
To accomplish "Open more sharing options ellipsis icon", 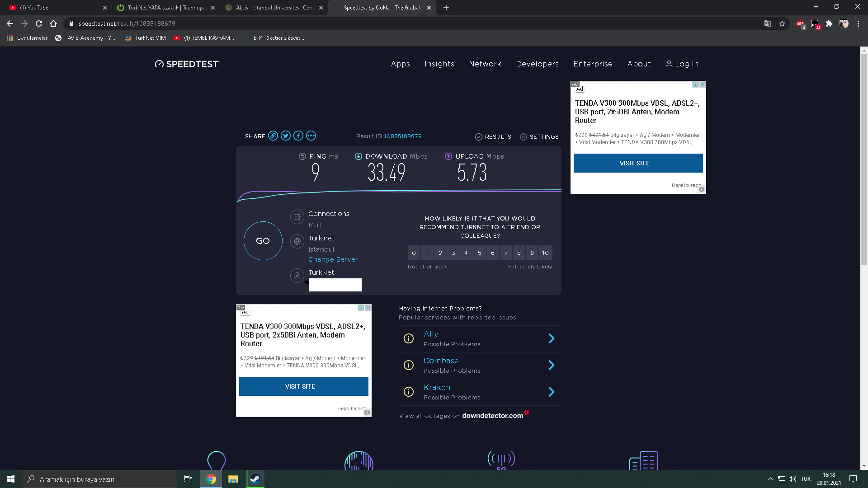I will pos(311,136).
